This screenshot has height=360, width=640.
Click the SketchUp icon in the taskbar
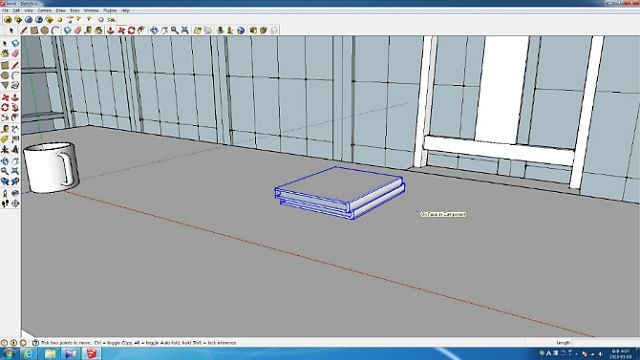91,353
